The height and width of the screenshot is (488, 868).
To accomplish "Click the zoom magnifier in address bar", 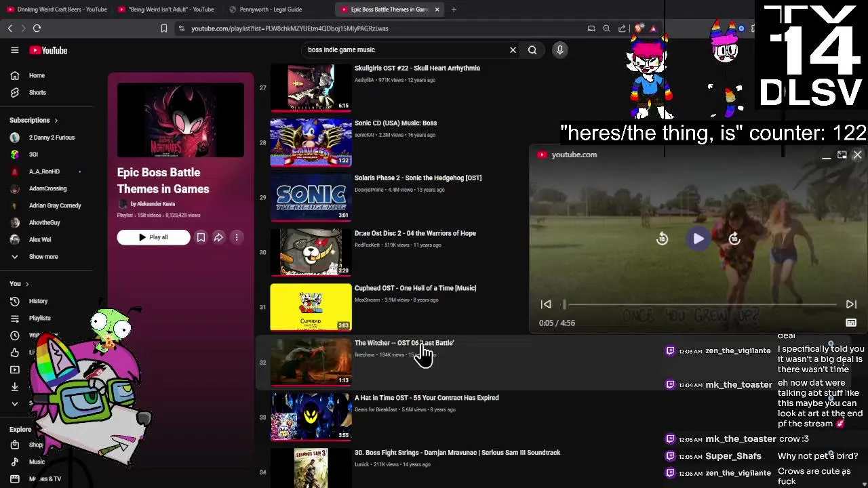I will (606, 28).
